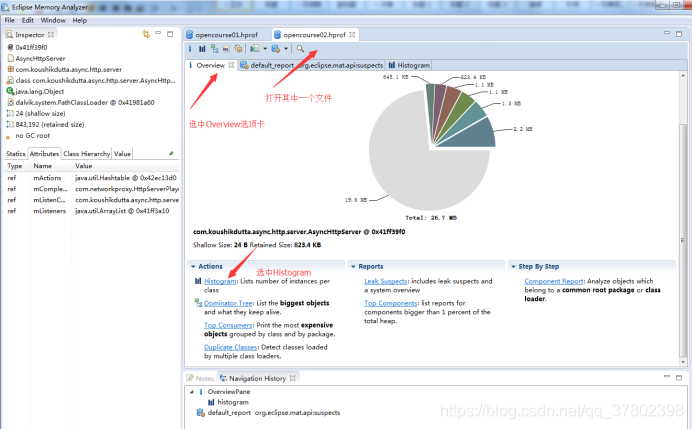Switch to the Notes tab
Screen dimensions: 693x429
200,378
